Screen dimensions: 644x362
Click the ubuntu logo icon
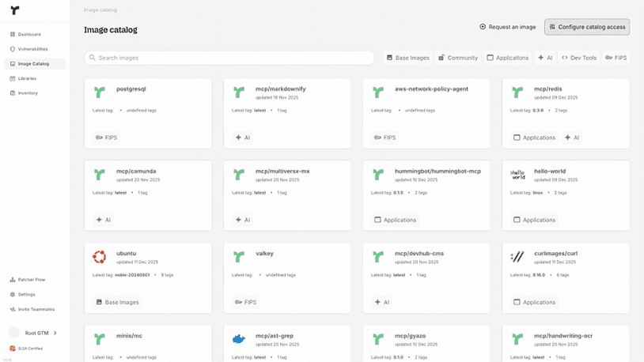100,257
